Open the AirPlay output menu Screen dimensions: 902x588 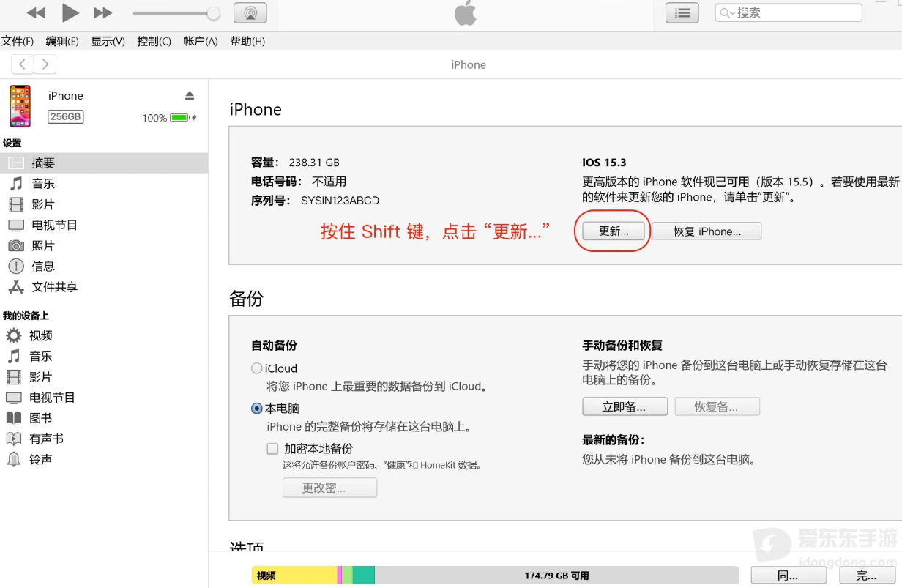click(250, 12)
